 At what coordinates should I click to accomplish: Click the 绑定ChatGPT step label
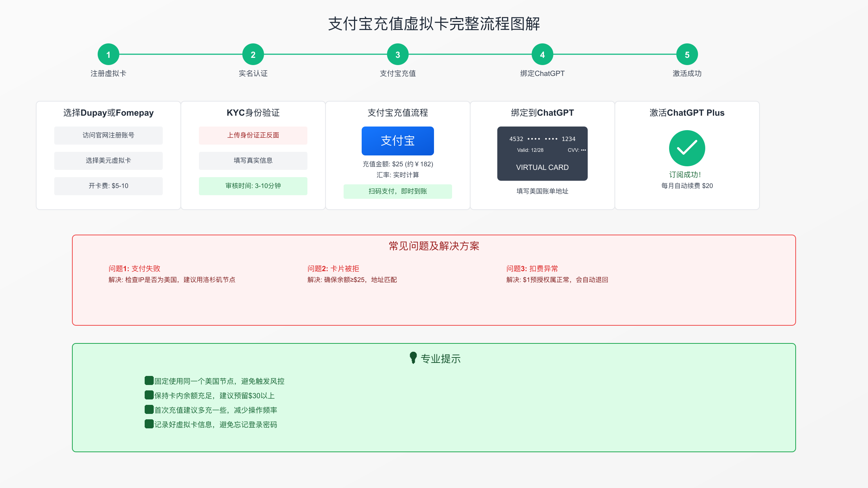[542, 74]
